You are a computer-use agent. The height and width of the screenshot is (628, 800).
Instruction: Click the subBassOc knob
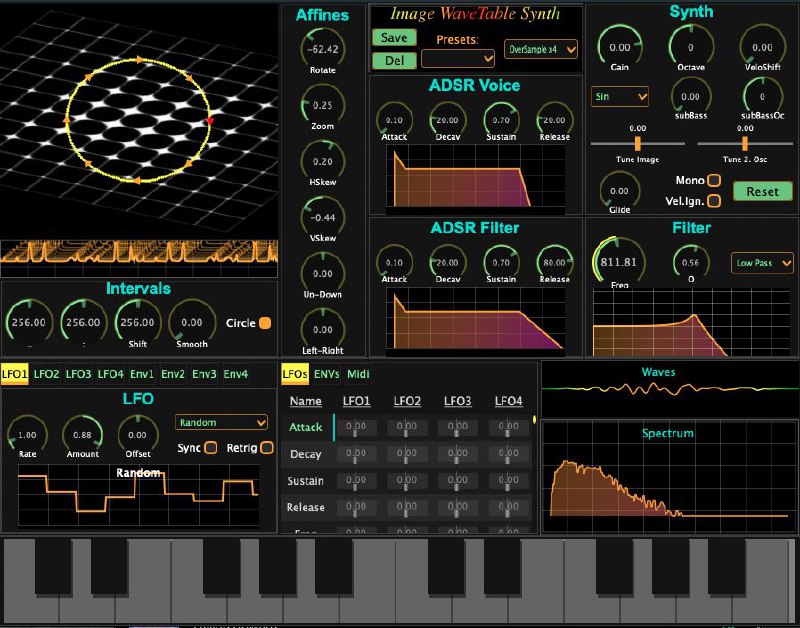click(x=763, y=96)
